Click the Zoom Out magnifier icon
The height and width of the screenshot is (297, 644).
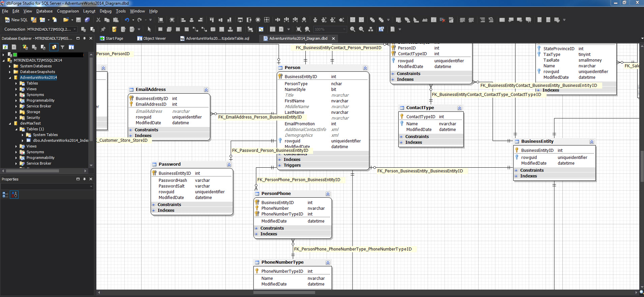click(x=361, y=29)
